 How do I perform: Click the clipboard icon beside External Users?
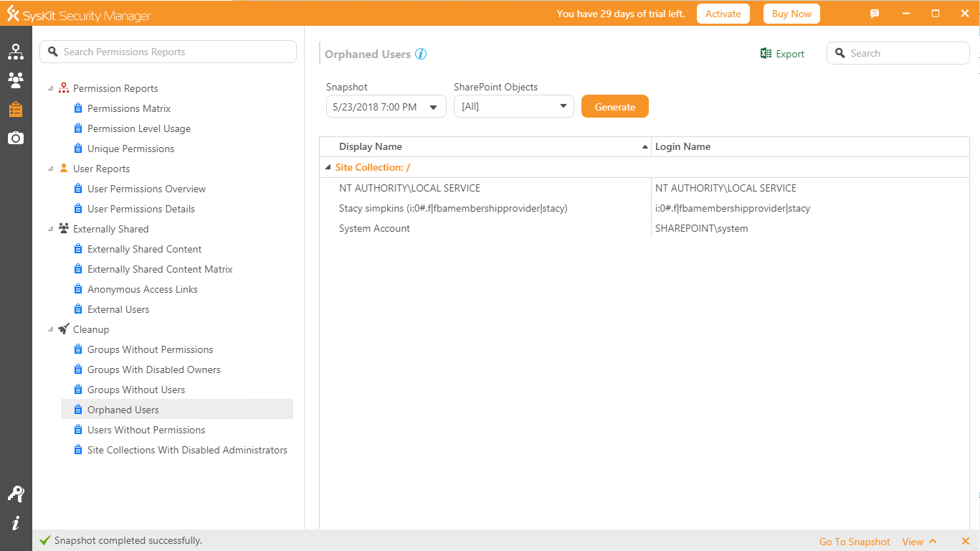[x=79, y=309]
